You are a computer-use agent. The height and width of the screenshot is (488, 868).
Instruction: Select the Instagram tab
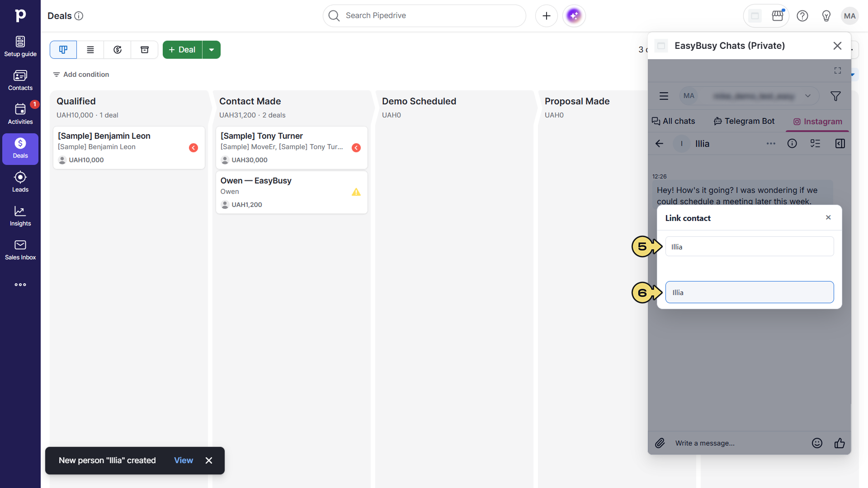817,122
